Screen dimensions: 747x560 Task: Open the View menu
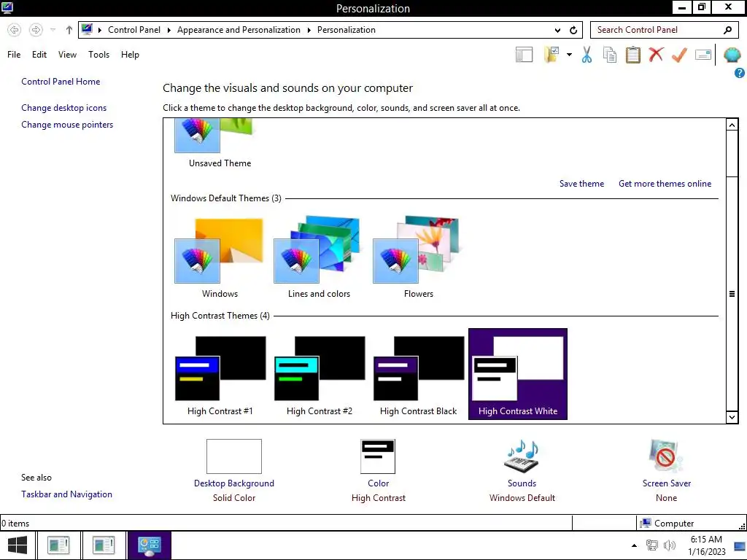67,54
